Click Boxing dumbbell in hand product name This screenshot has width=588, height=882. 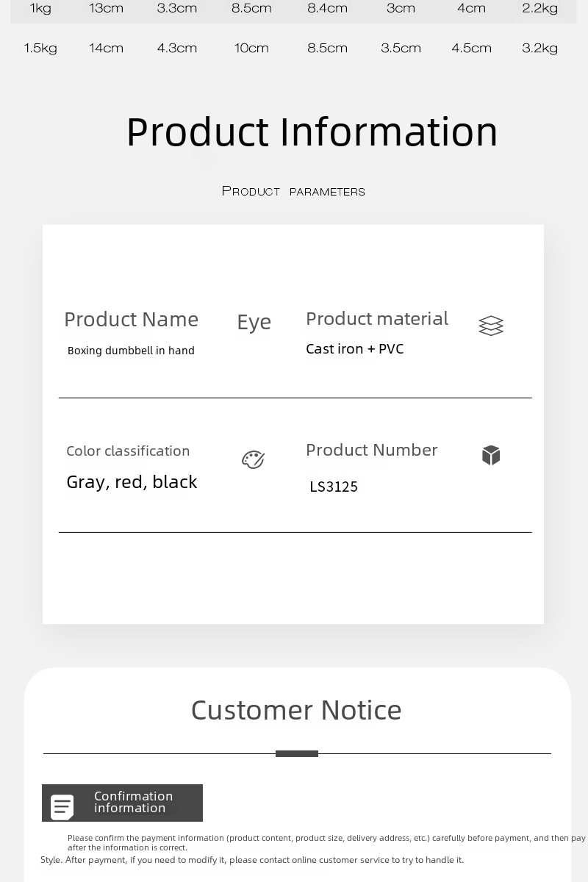coord(131,351)
